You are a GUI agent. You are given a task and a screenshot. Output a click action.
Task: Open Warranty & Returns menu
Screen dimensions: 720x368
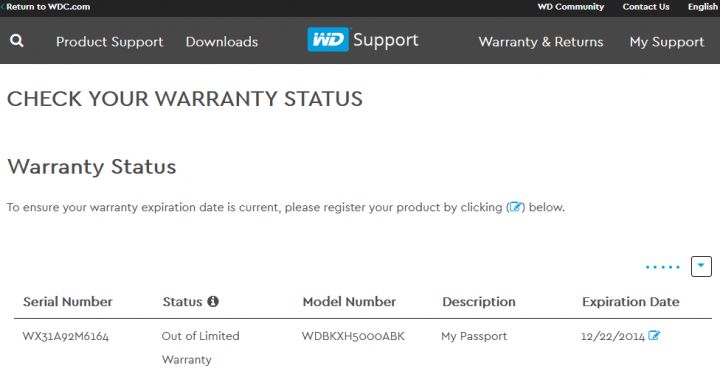(541, 42)
